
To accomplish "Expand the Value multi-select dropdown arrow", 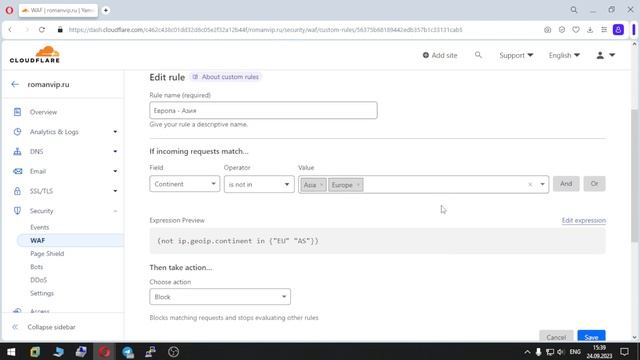I will coord(542,184).
